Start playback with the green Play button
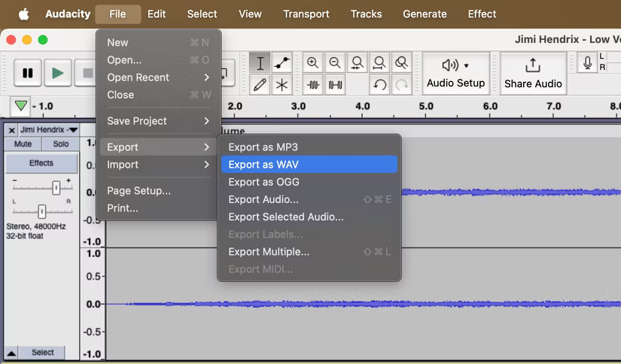Image resolution: width=621 pixels, height=364 pixels. coord(58,73)
